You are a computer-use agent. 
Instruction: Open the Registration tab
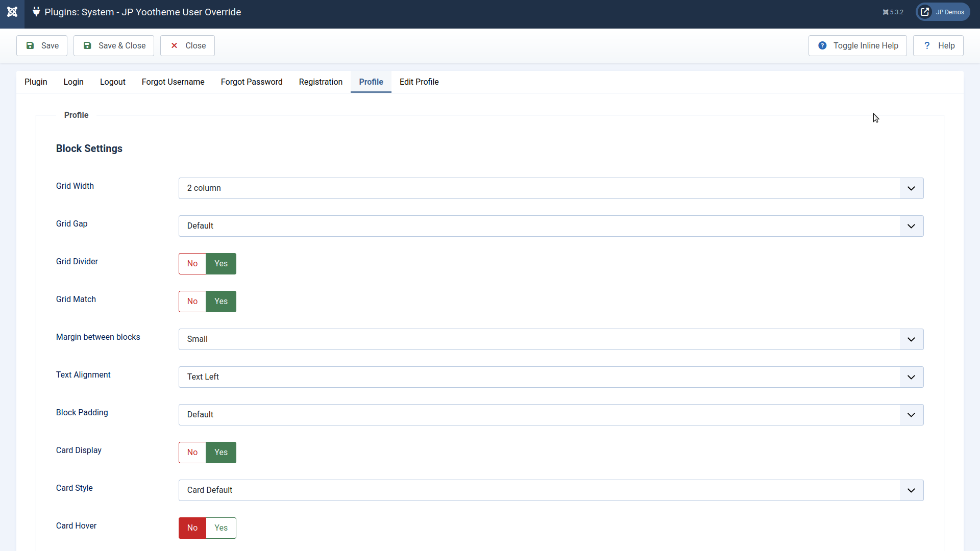[x=321, y=82]
